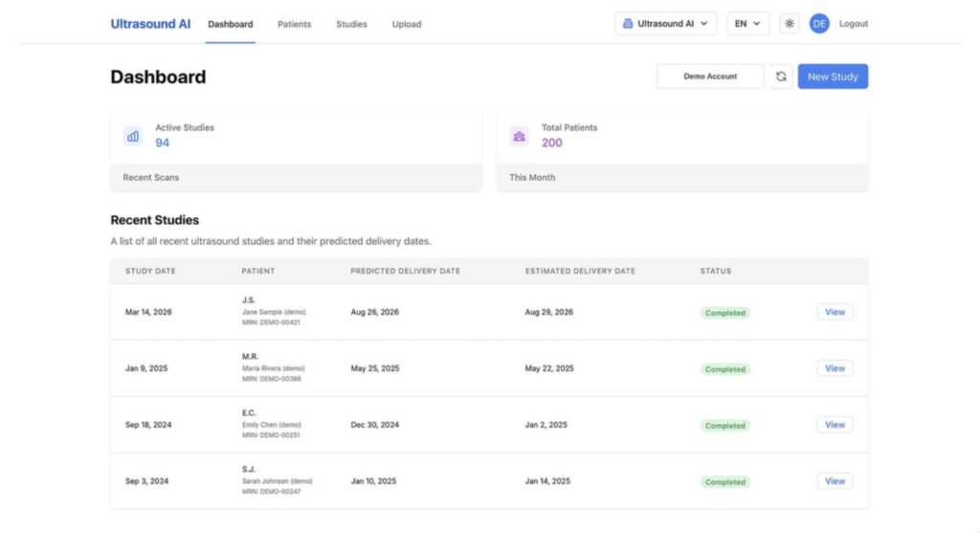Click predicted date Jan 10, 2025
Screen dimensions: 980x533
(x=373, y=481)
